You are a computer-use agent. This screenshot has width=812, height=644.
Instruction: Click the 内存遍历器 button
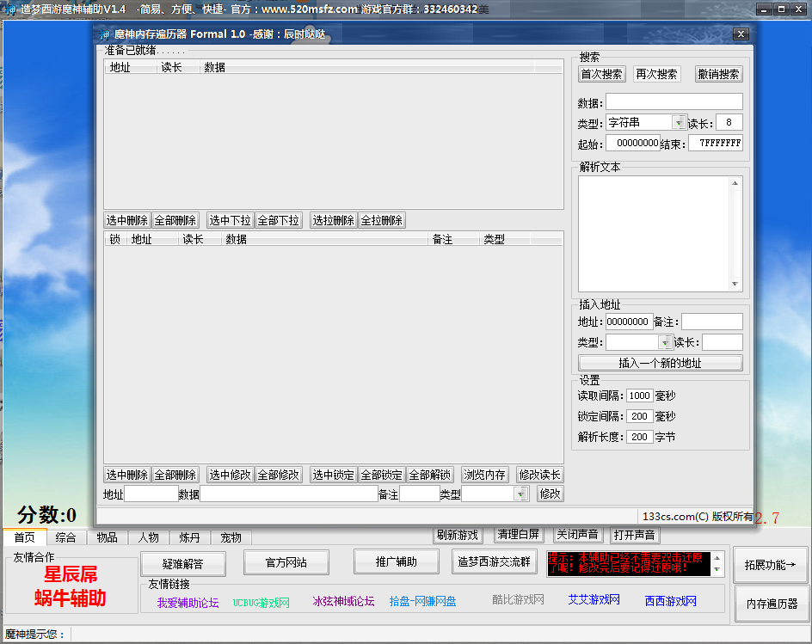[x=771, y=604]
